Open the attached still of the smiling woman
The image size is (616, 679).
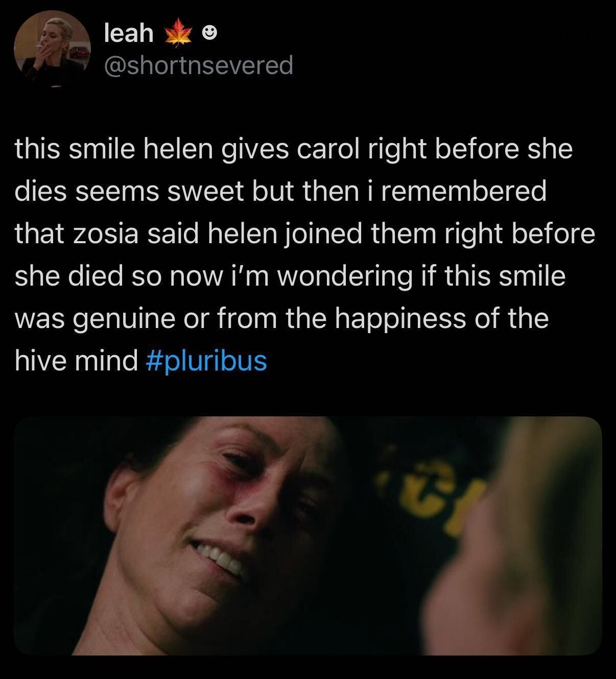[x=308, y=535]
